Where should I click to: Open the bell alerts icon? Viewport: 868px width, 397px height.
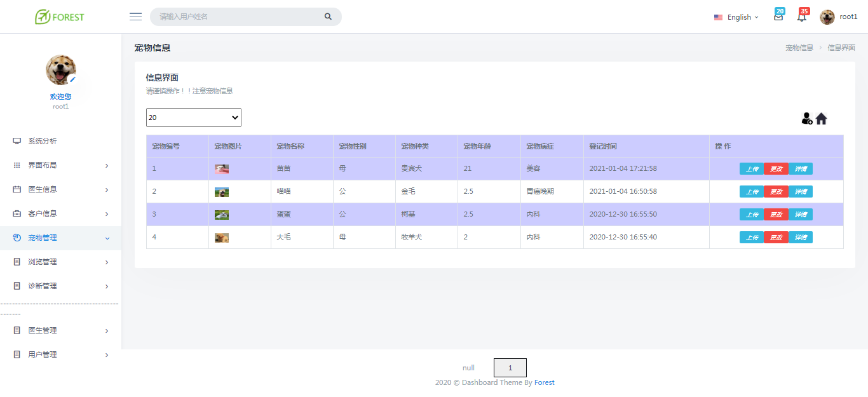(802, 17)
